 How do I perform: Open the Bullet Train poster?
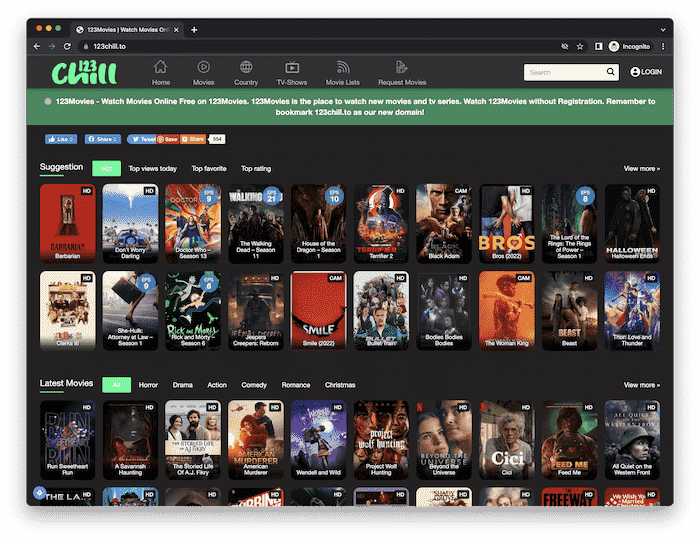[x=381, y=311]
